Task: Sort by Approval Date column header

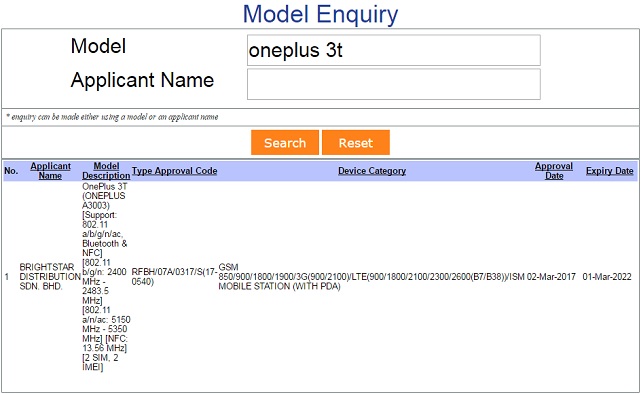Action: coord(554,171)
